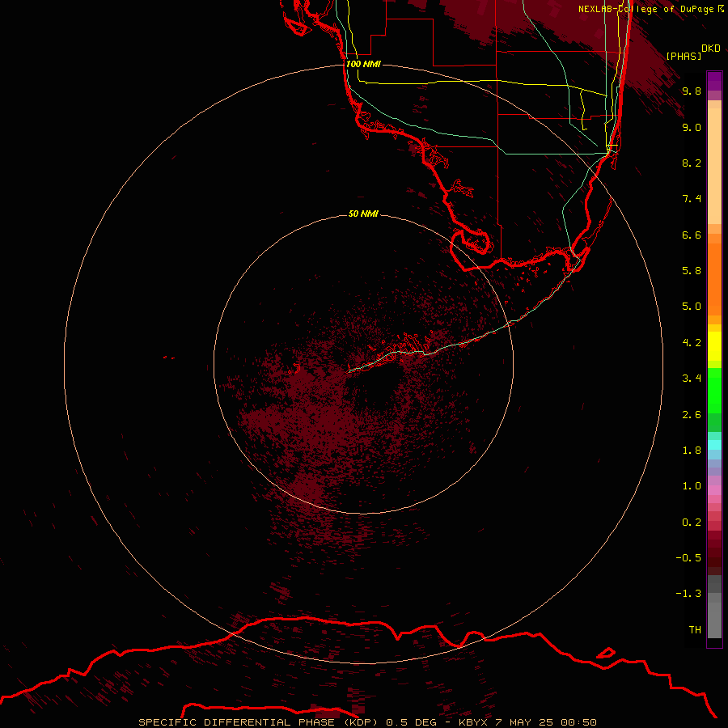Click the cyan segment of the color bar
Viewport: 728px width, 728px height.
pos(714,445)
